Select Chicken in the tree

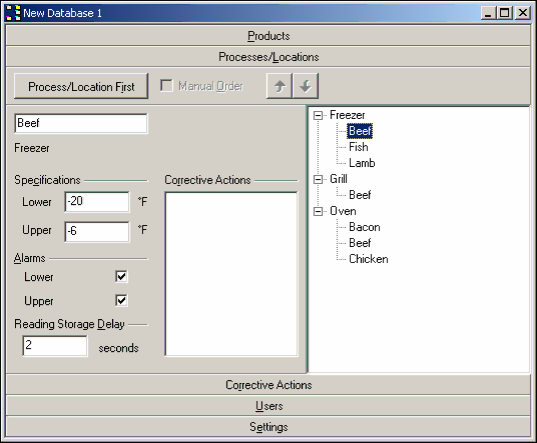(x=369, y=259)
